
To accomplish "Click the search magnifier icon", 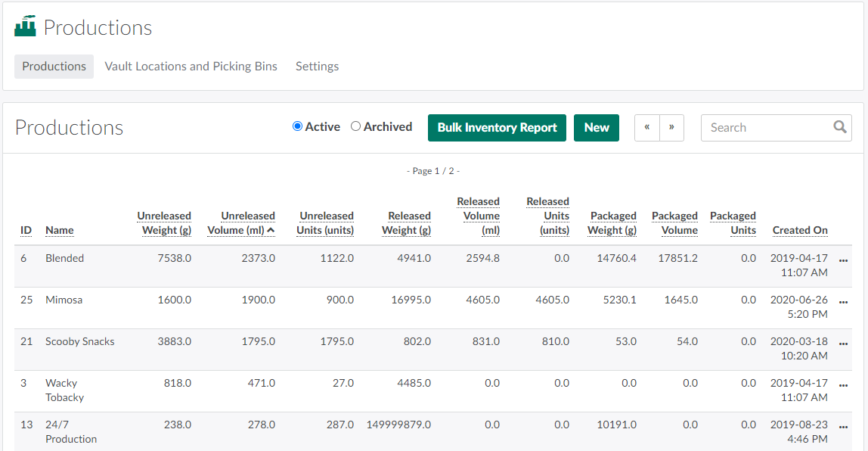I will click(839, 127).
